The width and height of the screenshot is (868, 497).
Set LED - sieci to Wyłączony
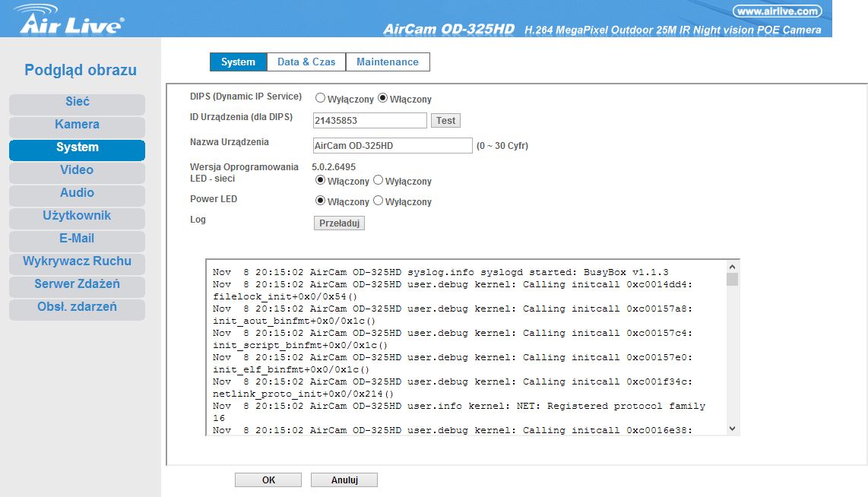(378, 180)
